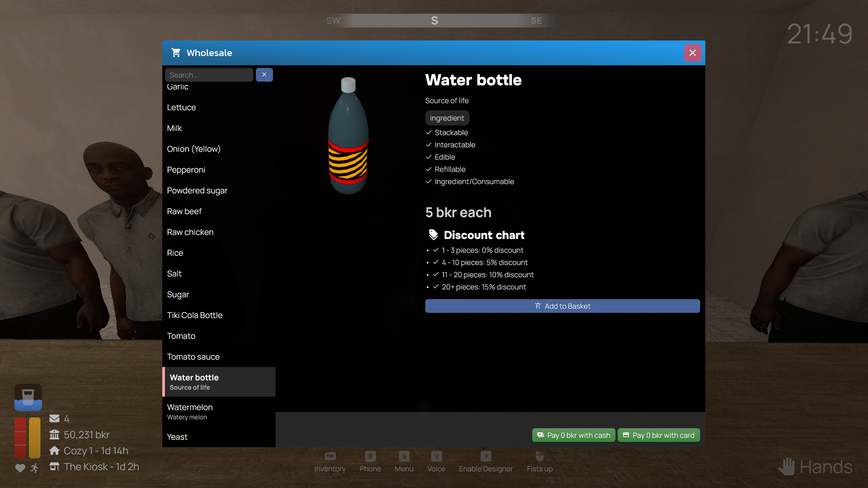
Task: Click the Fists up mouse icon
Action: click(540, 456)
